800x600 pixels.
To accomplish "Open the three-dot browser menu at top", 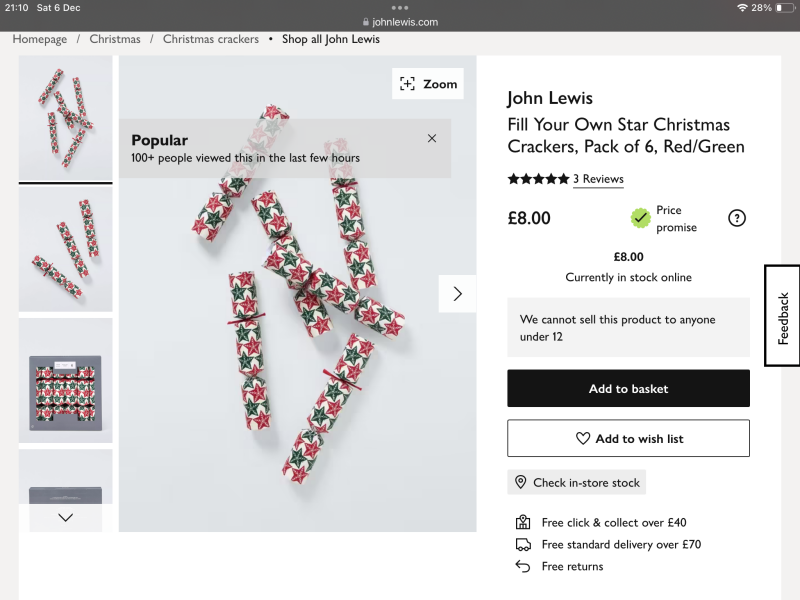I will coord(400,7).
